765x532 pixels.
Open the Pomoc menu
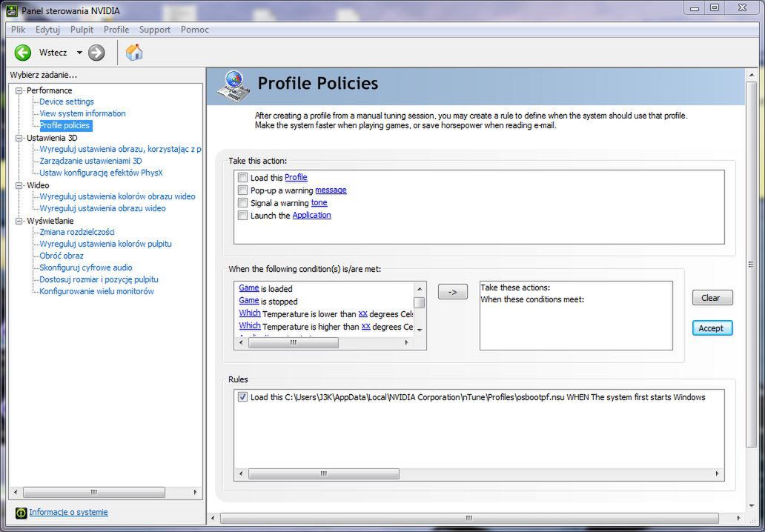(195, 29)
